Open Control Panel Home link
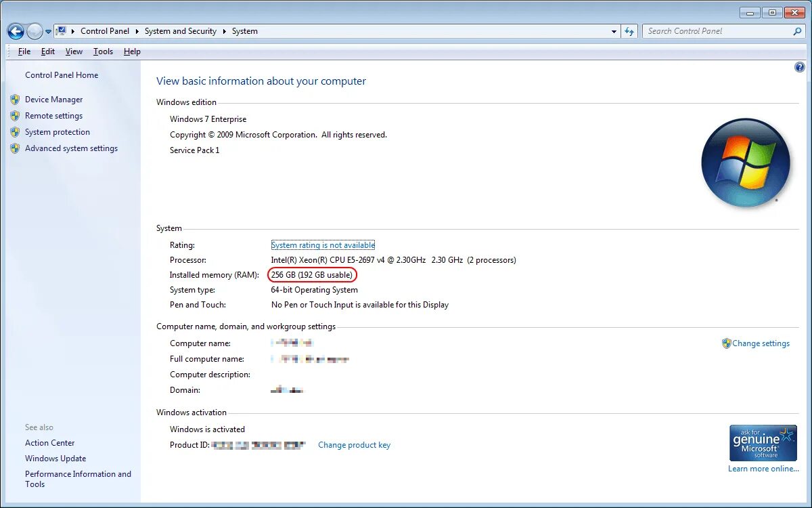 click(x=62, y=75)
